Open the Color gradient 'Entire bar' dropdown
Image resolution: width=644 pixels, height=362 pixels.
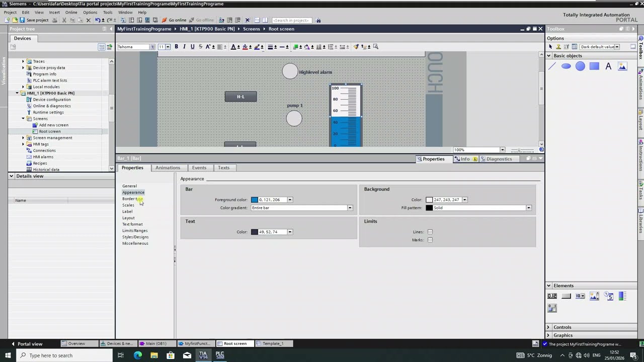point(350,208)
